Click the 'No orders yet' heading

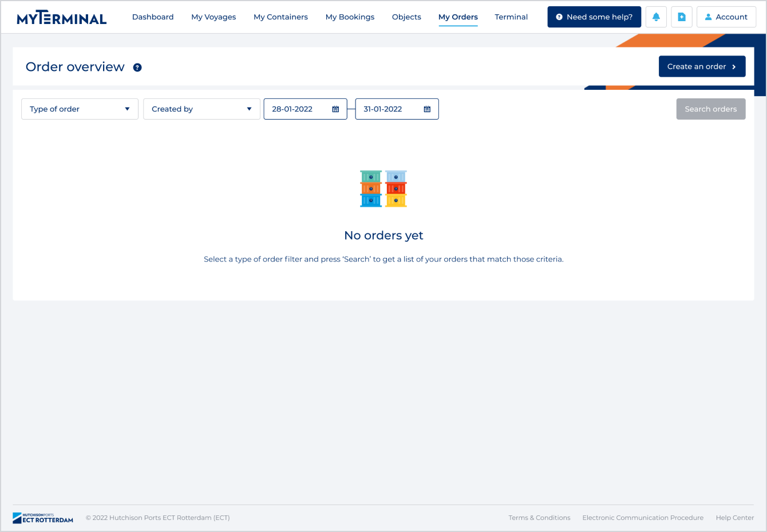click(x=383, y=236)
